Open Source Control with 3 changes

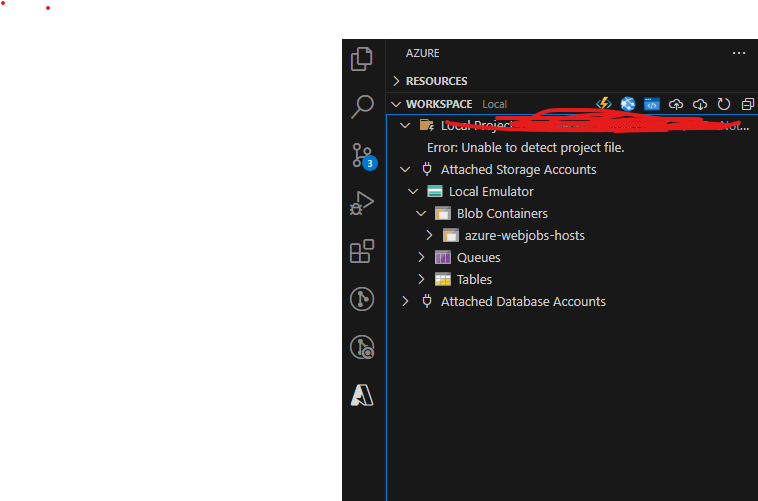(x=363, y=156)
